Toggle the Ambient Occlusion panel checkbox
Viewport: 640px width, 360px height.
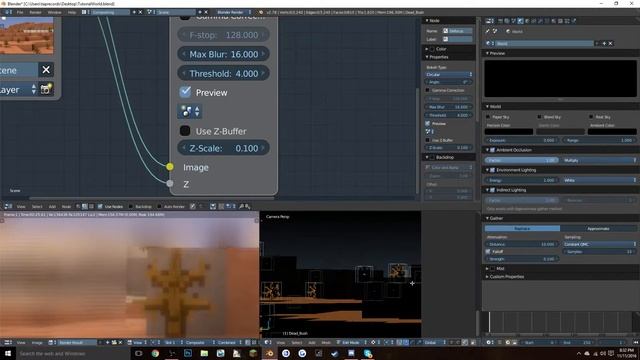(x=492, y=150)
